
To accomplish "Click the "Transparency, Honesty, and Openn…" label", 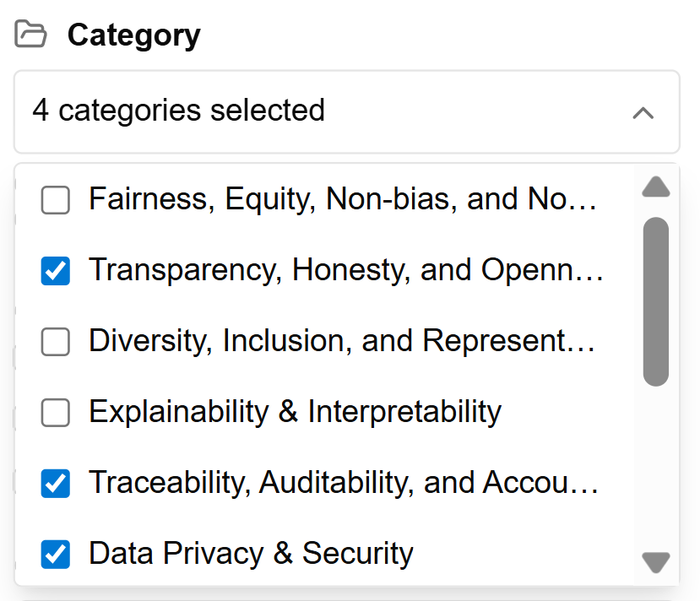I will click(345, 270).
